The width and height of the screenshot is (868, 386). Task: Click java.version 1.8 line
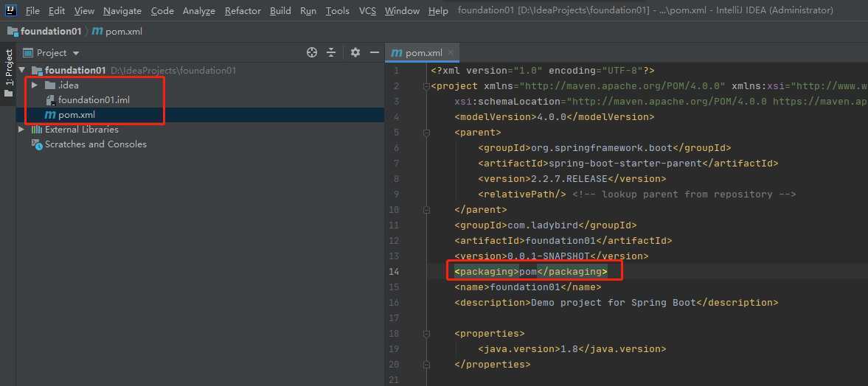pos(572,349)
